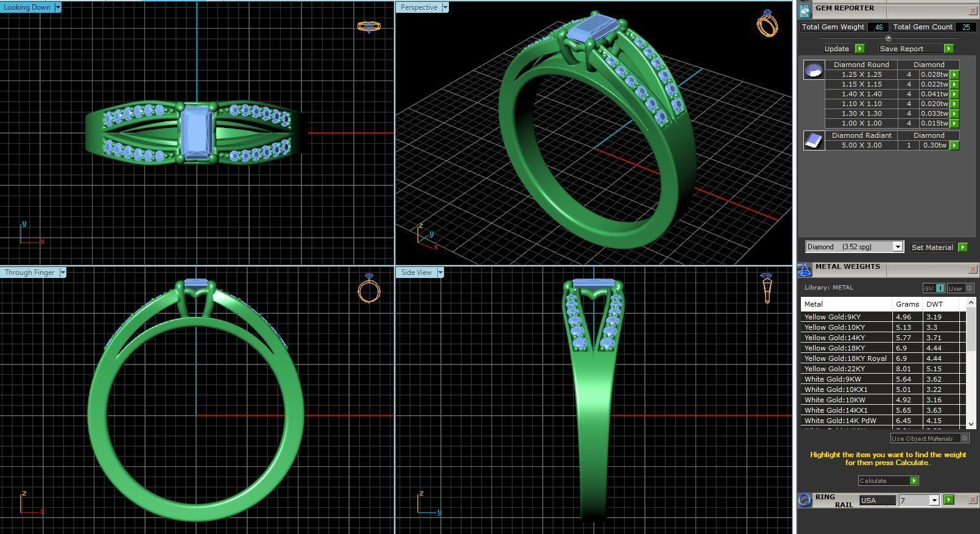Select the Yellow Gold:14KY row
This screenshot has height=534, width=980.
[x=883, y=338]
